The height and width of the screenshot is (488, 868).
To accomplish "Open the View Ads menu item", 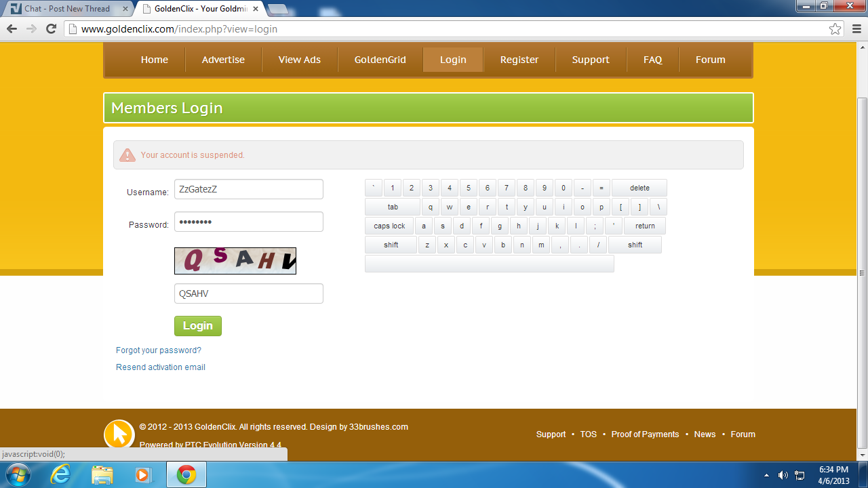I will 300,60.
